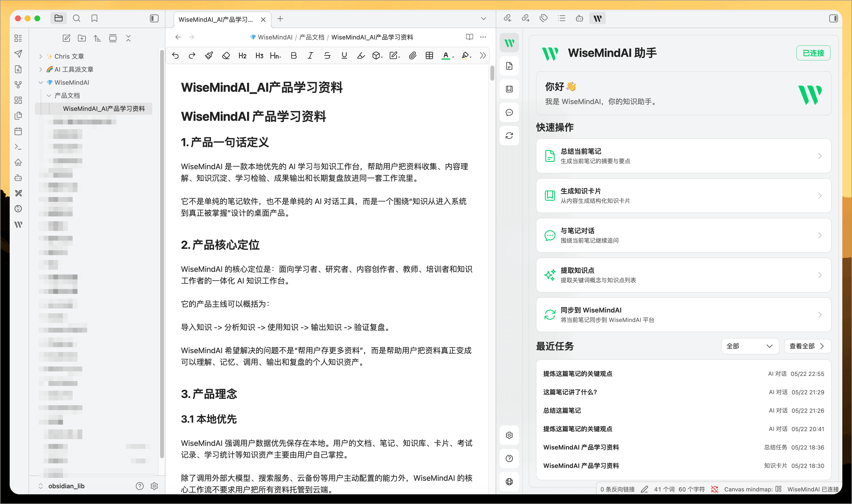This screenshot has height=504, width=852.
Task: Toggle the left sidebar collapse icon
Action: pos(154,18)
